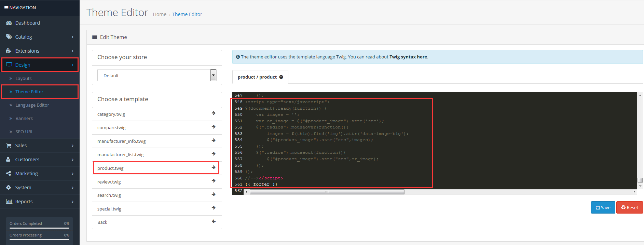Click the Reports bar chart icon
644x245 pixels.
tap(9, 201)
